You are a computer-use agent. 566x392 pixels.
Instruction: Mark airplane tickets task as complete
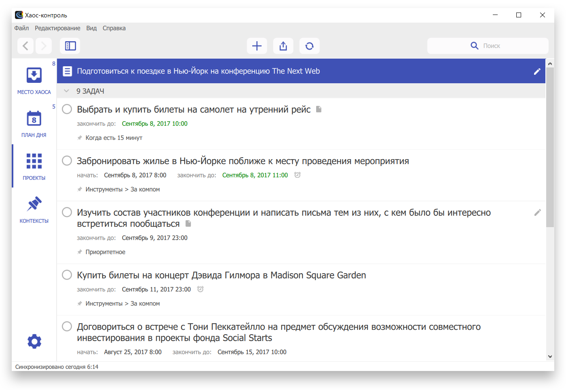pyautogui.click(x=67, y=109)
